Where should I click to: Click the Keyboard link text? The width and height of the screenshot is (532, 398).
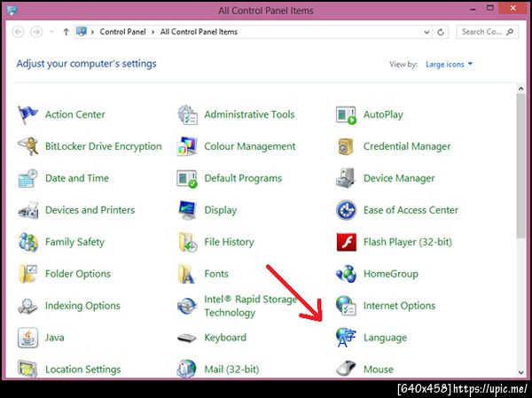pyautogui.click(x=225, y=338)
